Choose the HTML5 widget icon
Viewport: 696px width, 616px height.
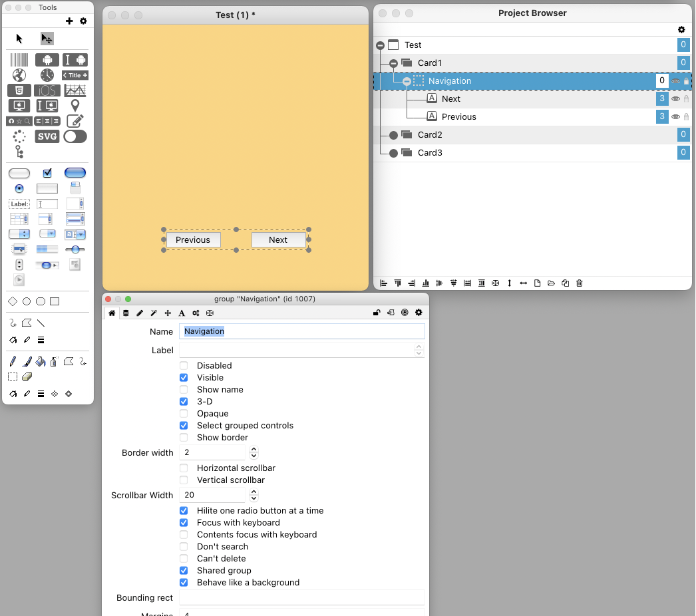click(x=19, y=90)
